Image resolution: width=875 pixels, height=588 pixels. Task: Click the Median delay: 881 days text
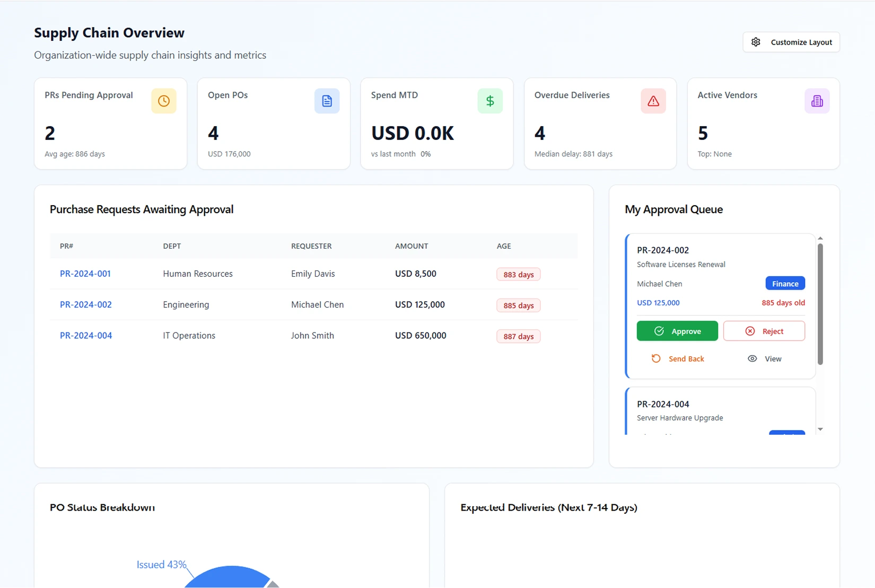tap(573, 154)
